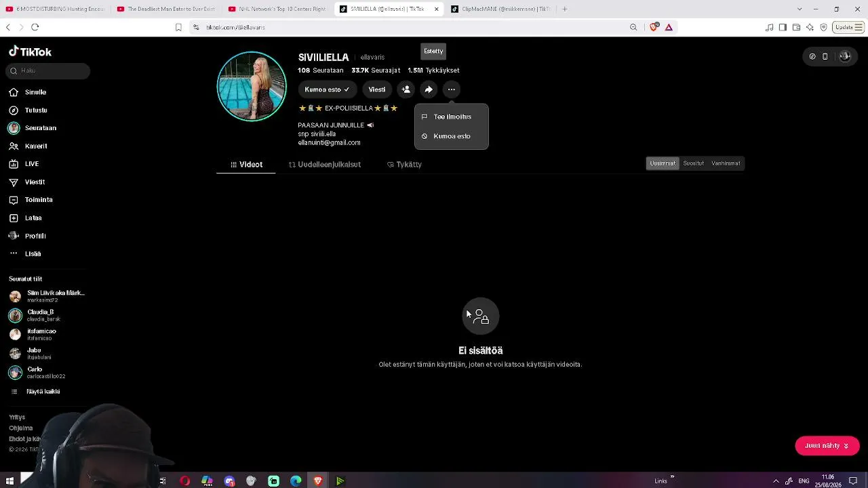Choose Kumoa esto in the dropdown menu
868x488 pixels.
click(452, 136)
